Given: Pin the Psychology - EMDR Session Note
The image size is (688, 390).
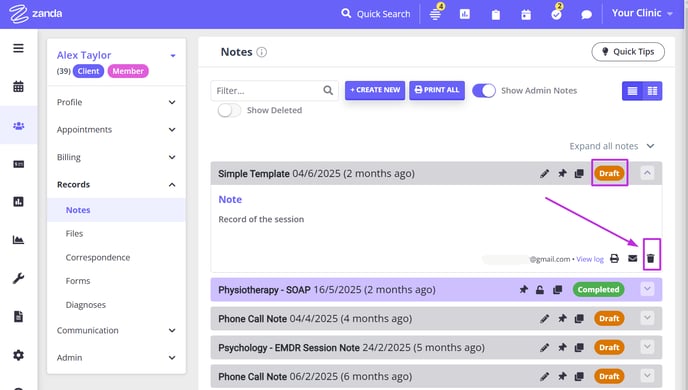Looking at the screenshot, I should [562, 347].
